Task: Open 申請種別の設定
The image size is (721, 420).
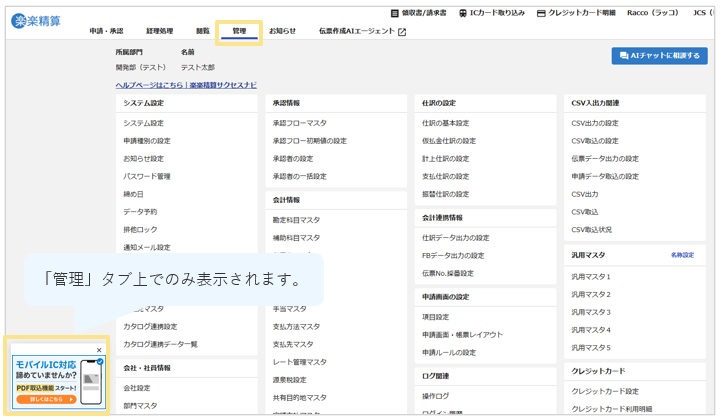Action: 147,141
